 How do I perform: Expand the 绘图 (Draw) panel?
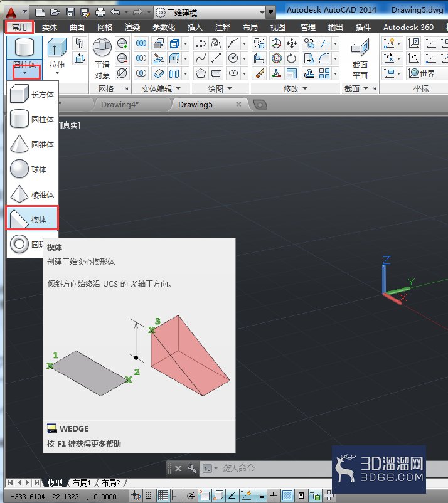(x=220, y=88)
